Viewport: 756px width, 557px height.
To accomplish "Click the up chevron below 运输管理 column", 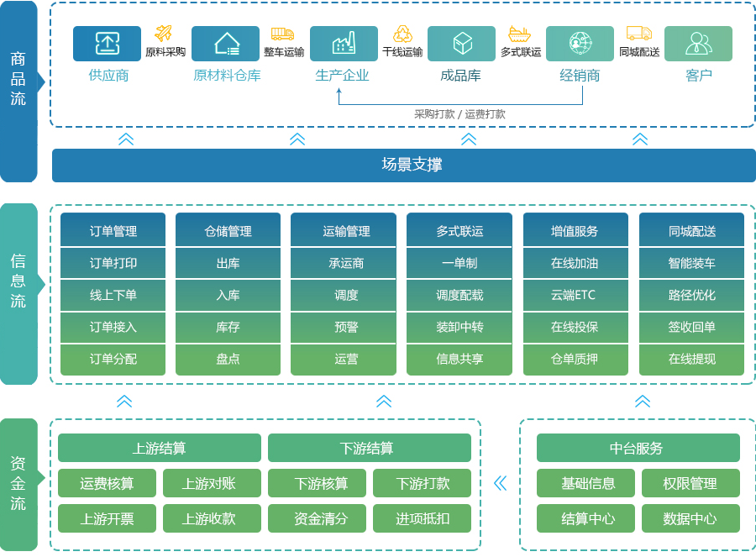I will [x=384, y=402].
